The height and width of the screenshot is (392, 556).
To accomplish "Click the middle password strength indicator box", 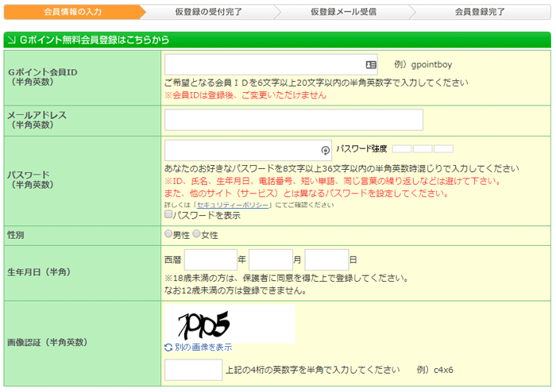I will 423,148.
